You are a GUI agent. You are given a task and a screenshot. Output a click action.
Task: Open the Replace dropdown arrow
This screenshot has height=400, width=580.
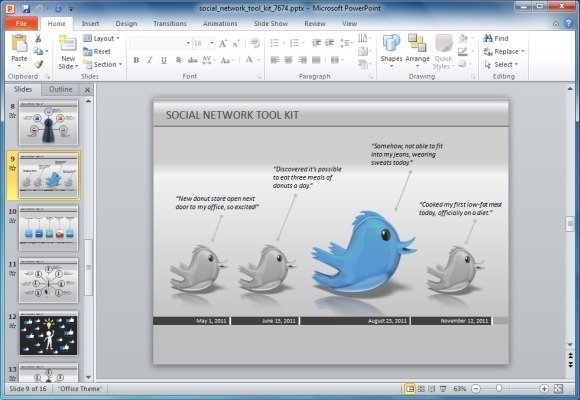(523, 51)
